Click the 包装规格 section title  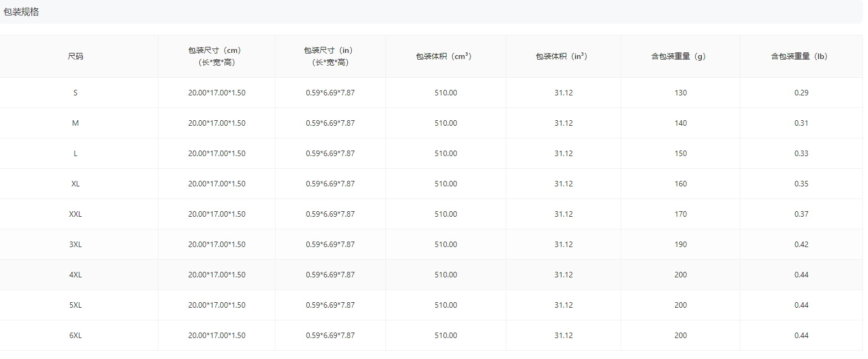point(21,12)
